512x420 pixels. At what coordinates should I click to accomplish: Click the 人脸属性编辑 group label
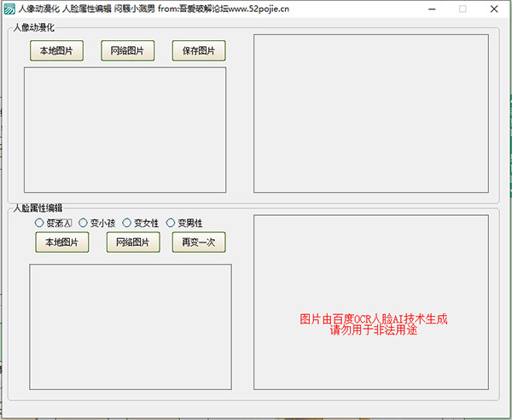(x=38, y=208)
